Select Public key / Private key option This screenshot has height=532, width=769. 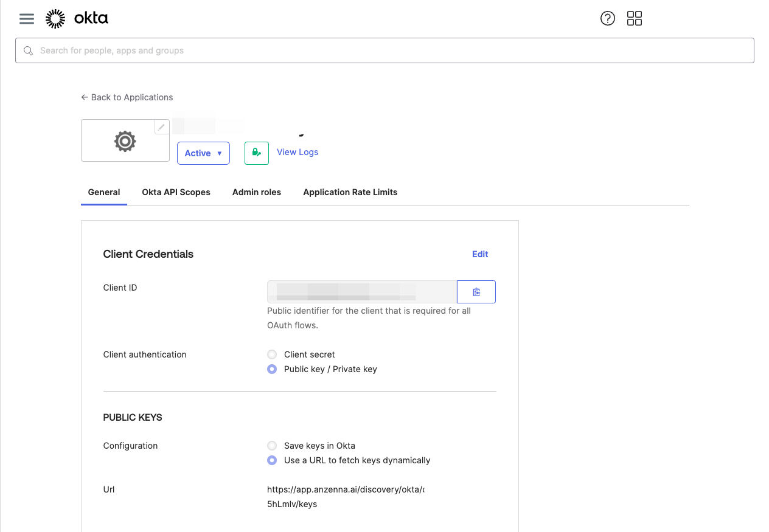(x=272, y=369)
